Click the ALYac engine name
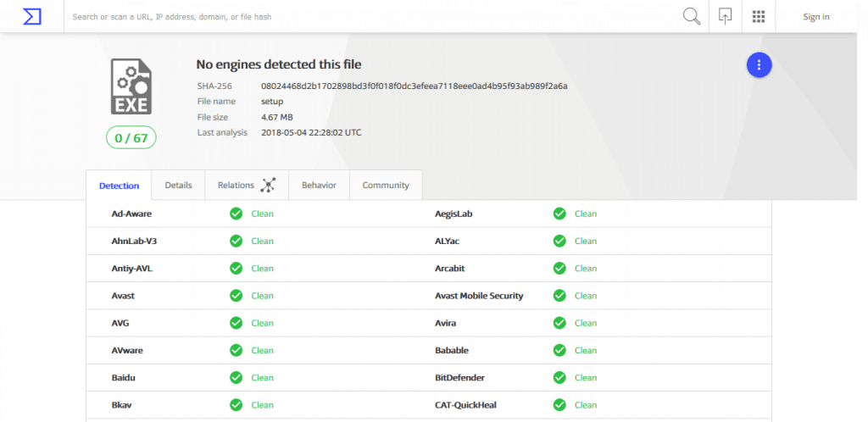 [447, 242]
